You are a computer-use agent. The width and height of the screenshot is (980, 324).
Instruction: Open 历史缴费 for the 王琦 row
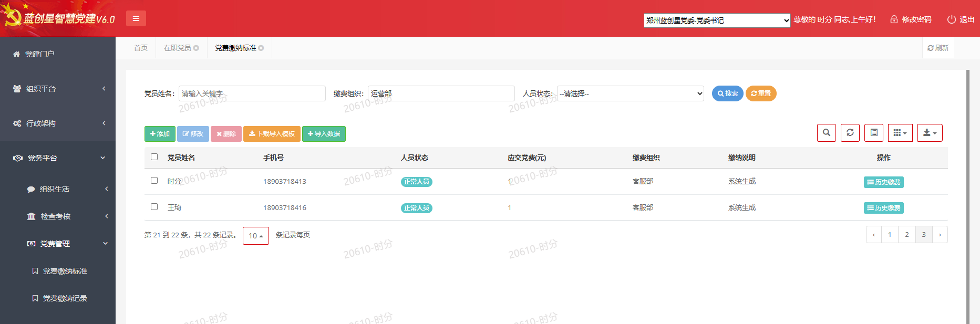(884, 208)
